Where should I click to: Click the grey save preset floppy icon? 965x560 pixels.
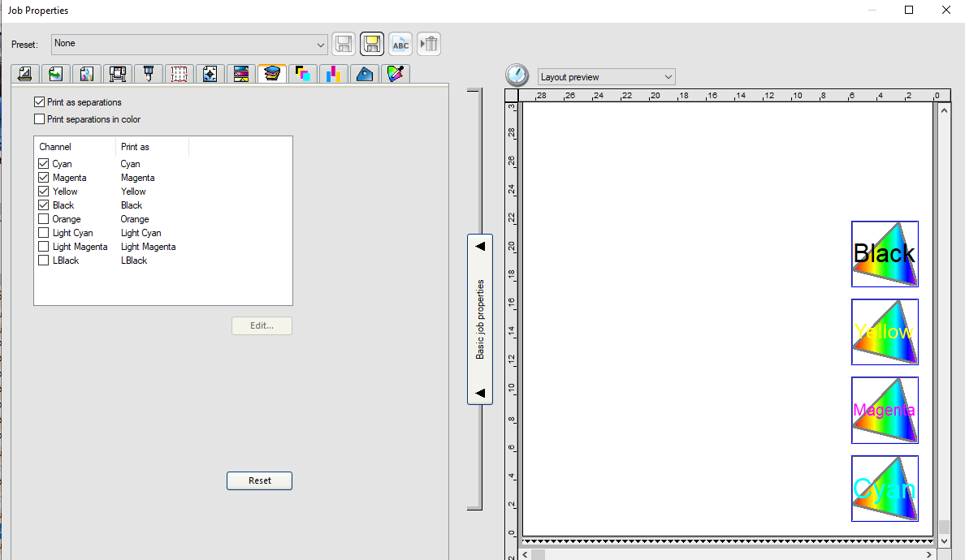(344, 44)
